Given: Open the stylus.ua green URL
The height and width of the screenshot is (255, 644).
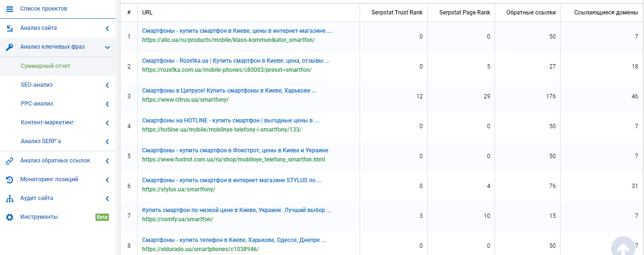Looking at the screenshot, I should (x=178, y=189).
